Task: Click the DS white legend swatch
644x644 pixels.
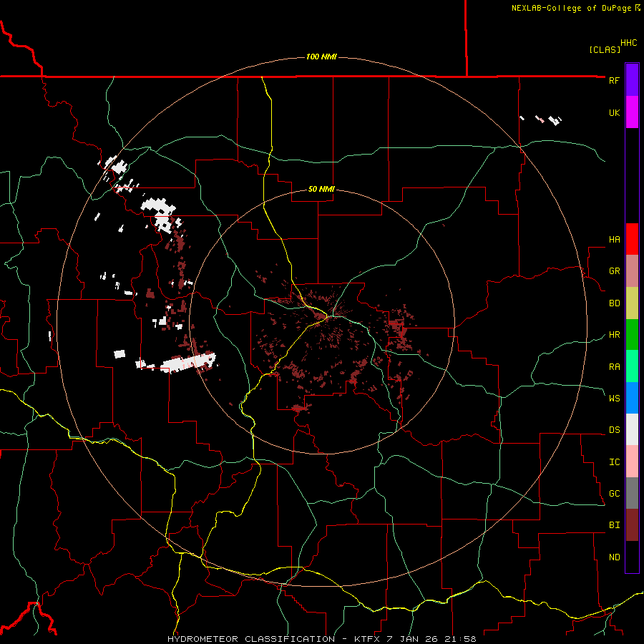Action: click(x=632, y=429)
